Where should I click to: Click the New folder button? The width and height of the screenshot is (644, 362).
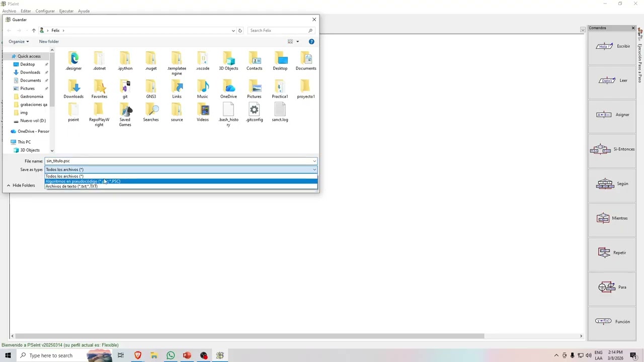click(x=49, y=42)
